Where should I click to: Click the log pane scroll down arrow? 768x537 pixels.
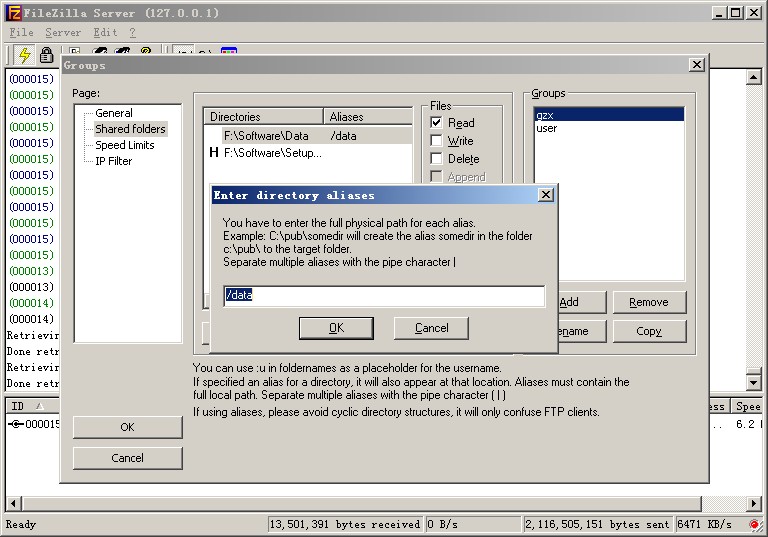(x=753, y=382)
